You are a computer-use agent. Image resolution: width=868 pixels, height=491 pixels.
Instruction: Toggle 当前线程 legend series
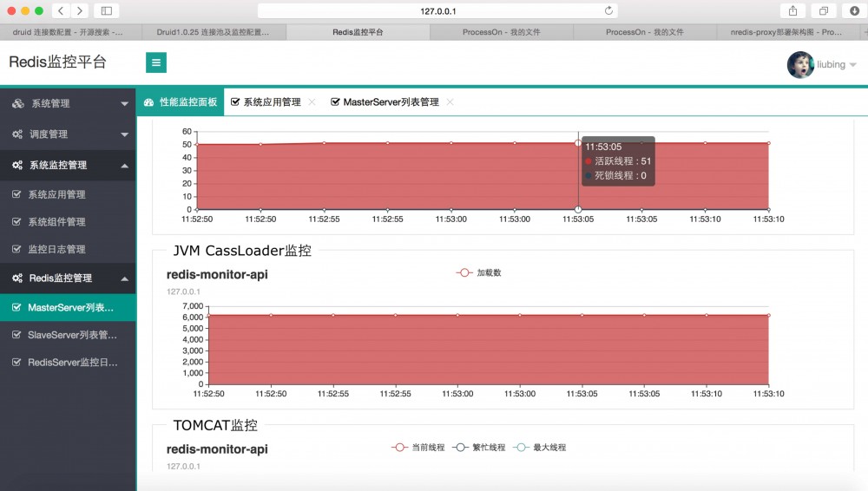[x=418, y=448]
